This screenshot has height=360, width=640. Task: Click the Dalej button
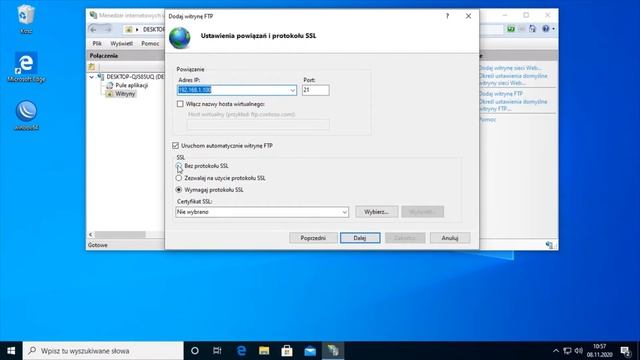tap(360, 238)
